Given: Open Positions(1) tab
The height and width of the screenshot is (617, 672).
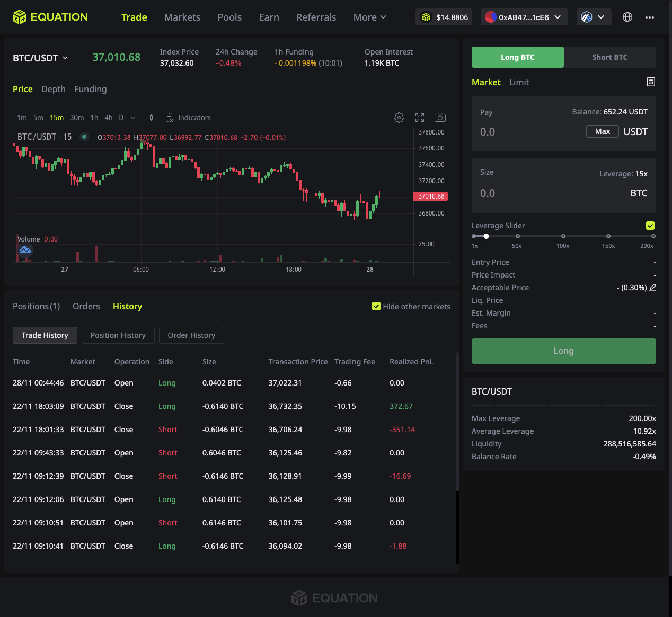Looking at the screenshot, I should [x=36, y=306].
